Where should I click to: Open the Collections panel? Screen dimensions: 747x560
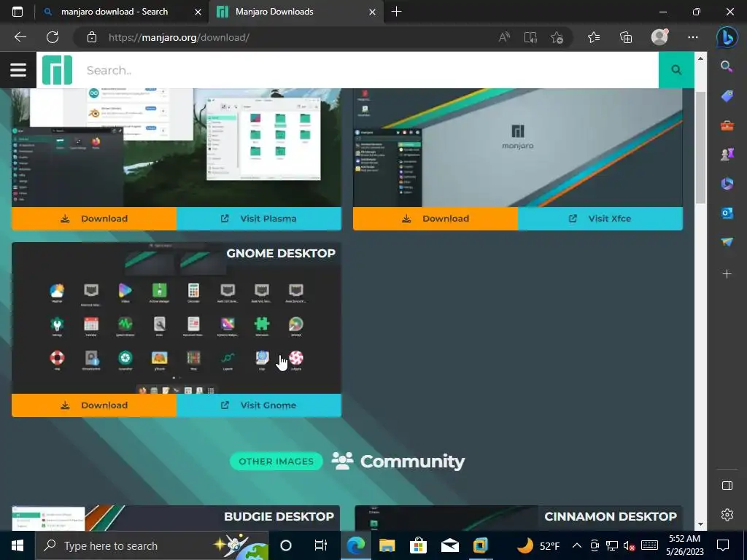625,37
